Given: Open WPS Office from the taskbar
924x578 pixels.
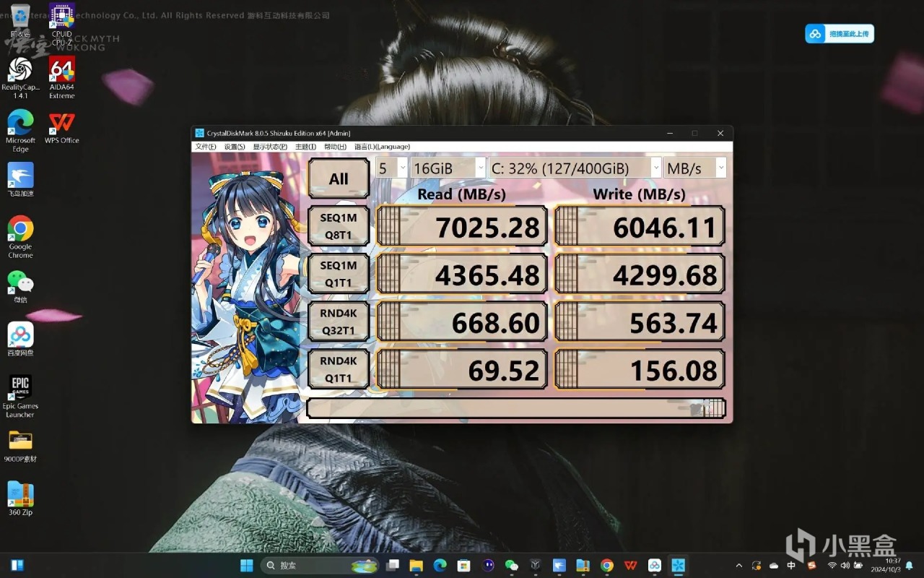Looking at the screenshot, I should 631,565.
